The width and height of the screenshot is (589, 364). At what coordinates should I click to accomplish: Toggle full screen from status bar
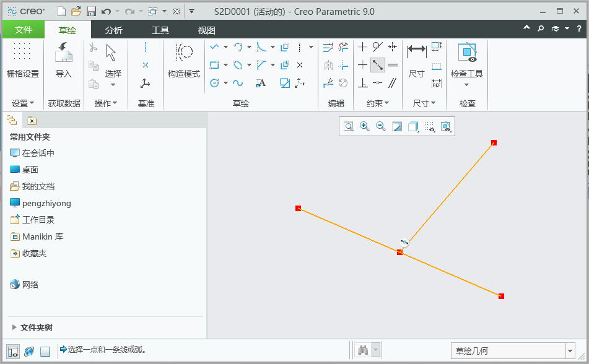point(45,352)
